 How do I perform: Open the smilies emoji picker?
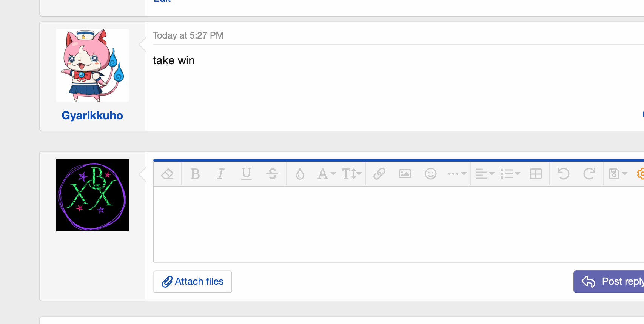click(x=431, y=174)
